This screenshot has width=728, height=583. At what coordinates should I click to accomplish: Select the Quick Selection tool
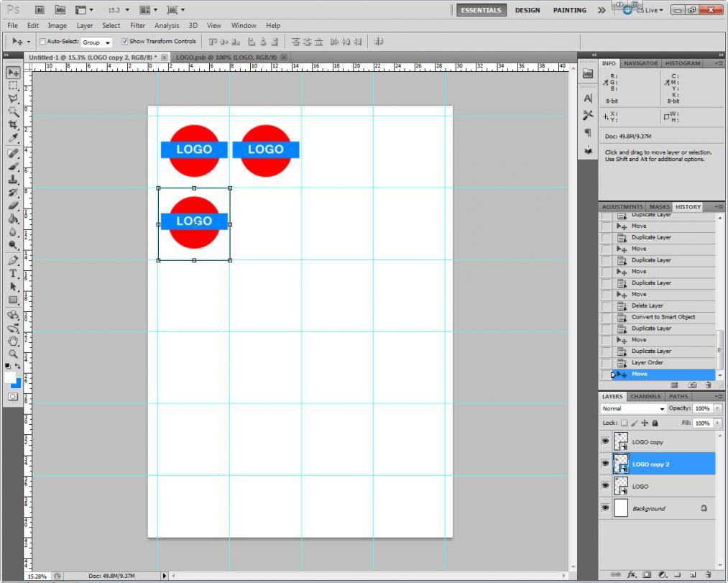[13, 111]
